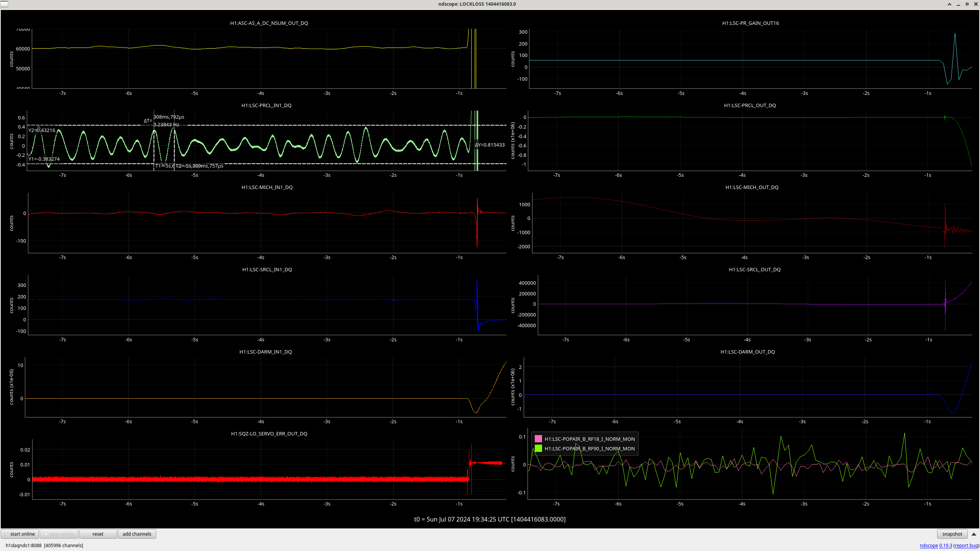
Task: Click the 3.23843 Hz frequency readout
Action: tap(166, 124)
